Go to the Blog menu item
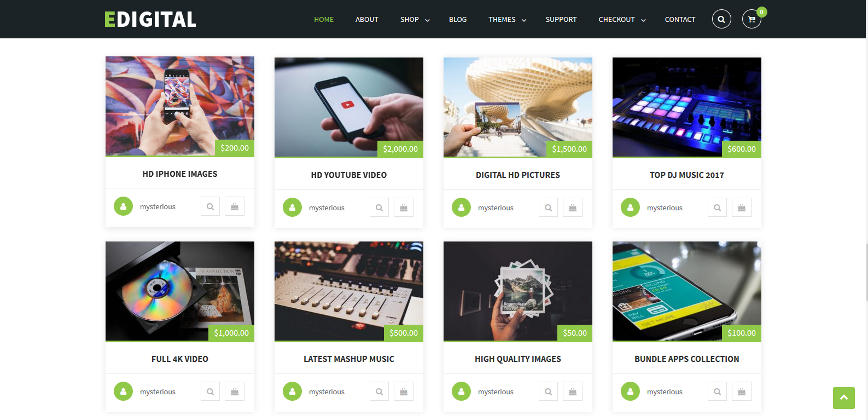868x420 pixels. (x=458, y=20)
